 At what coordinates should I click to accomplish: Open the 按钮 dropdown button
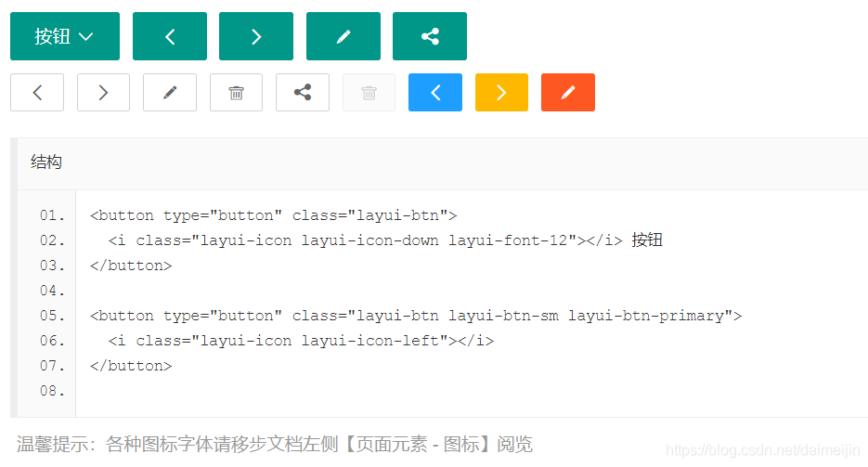pyautogui.click(x=64, y=36)
